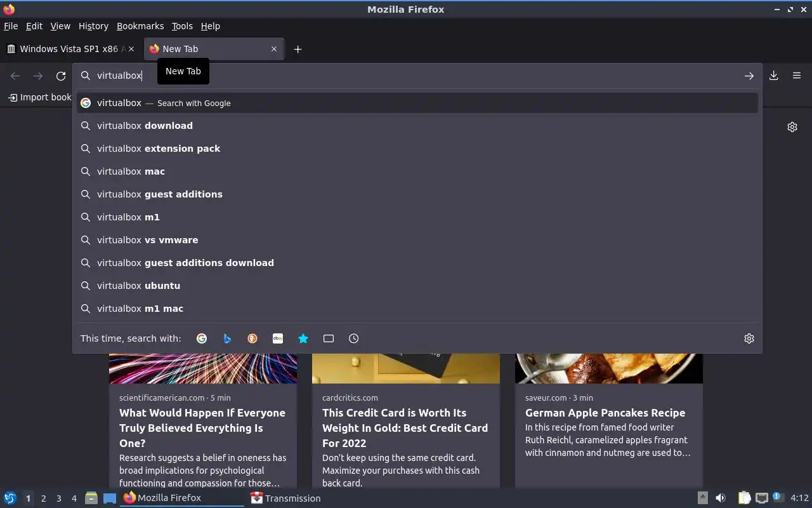The width and height of the screenshot is (812, 508).
Task: Select suggestion virtualbox extension pack
Action: [x=417, y=149]
